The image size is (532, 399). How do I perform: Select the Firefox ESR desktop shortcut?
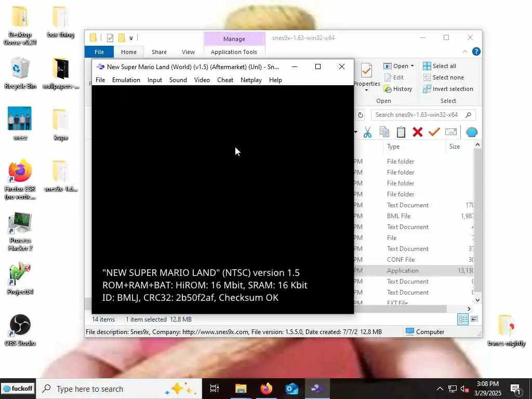point(20,180)
